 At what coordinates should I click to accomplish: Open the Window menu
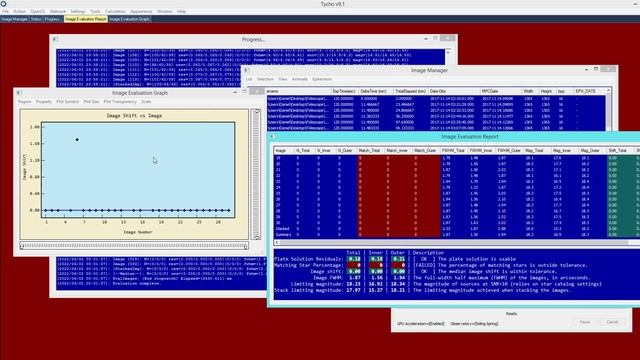tap(164, 11)
